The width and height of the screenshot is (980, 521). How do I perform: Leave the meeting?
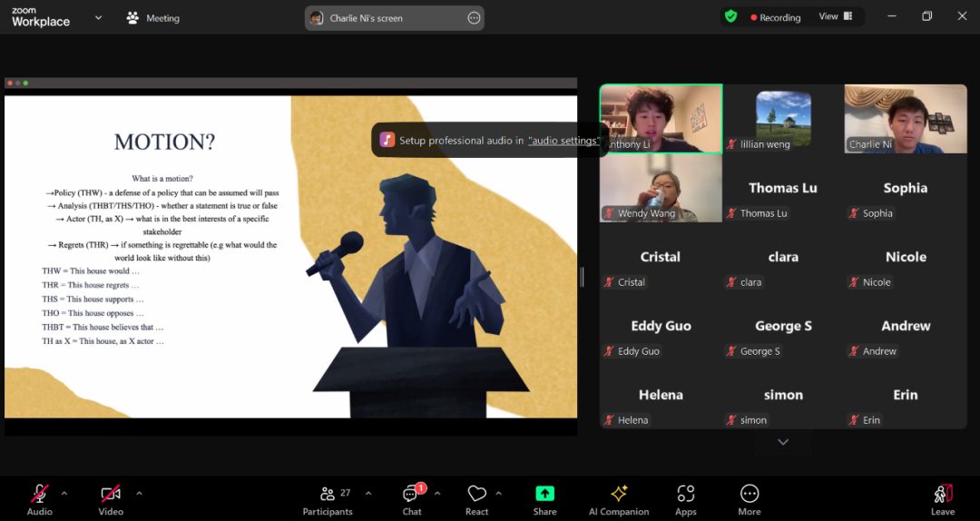click(x=943, y=500)
